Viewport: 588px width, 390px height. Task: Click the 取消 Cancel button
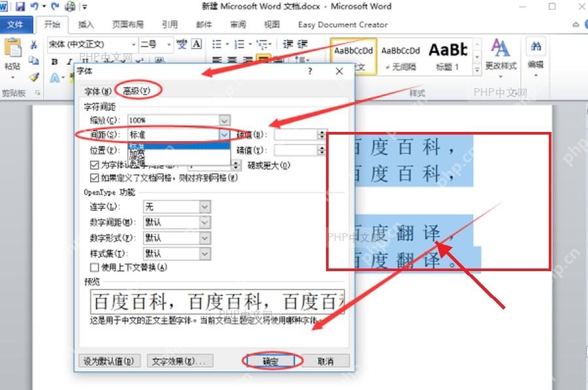[325, 361]
